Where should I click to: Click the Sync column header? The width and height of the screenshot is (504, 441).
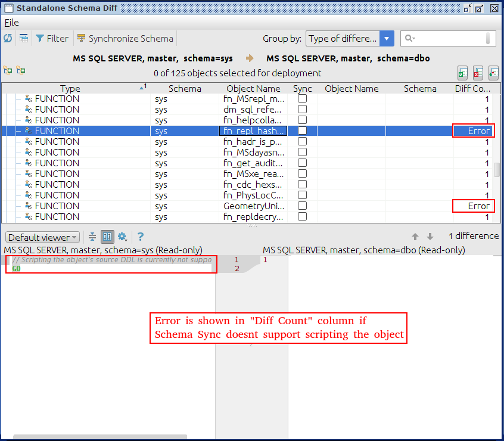click(x=302, y=88)
